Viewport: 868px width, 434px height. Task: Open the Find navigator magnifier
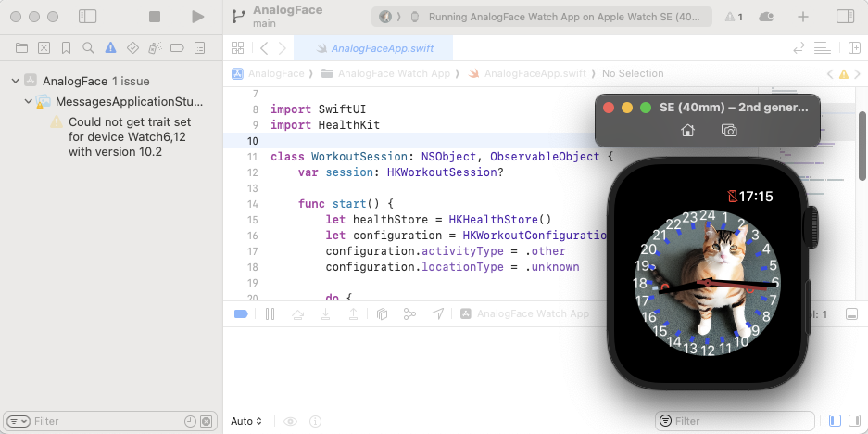pyautogui.click(x=88, y=48)
